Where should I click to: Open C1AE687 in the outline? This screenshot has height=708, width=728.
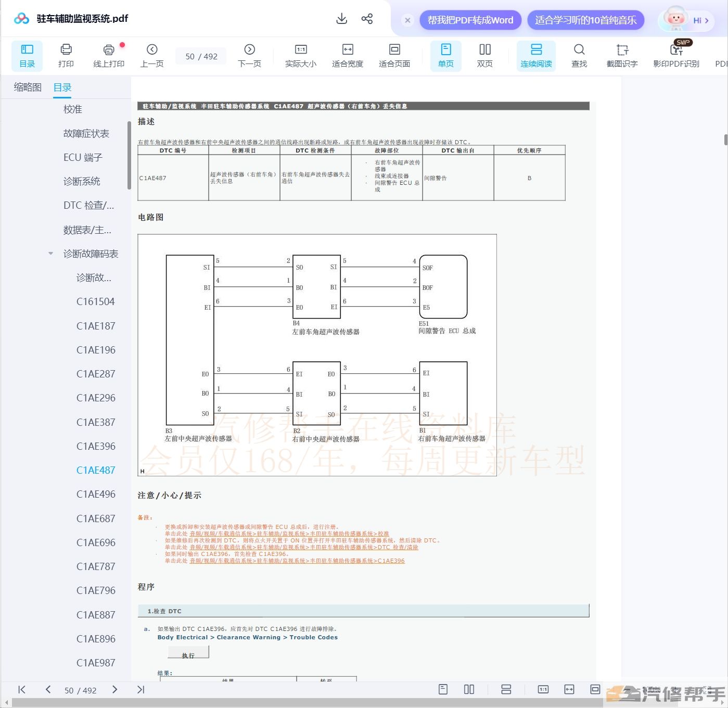(96, 519)
